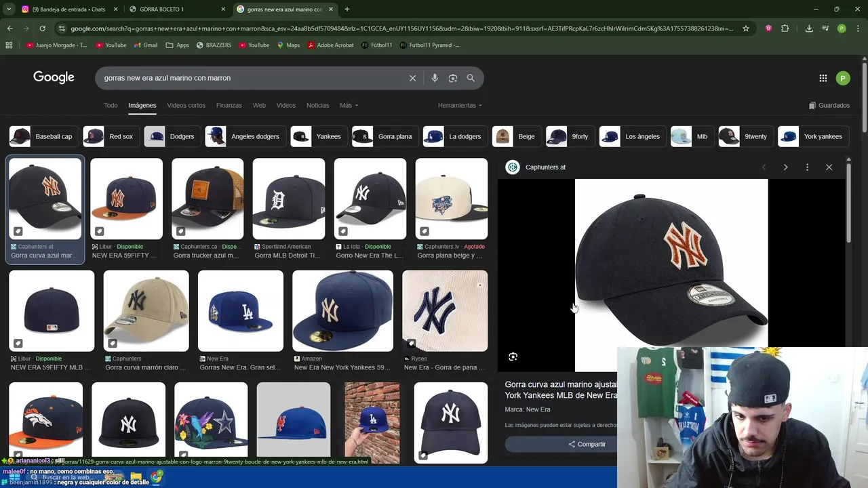This screenshot has width=868, height=488.
Task: Open the Adobe Acrobat bookmark
Action: pyautogui.click(x=331, y=45)
